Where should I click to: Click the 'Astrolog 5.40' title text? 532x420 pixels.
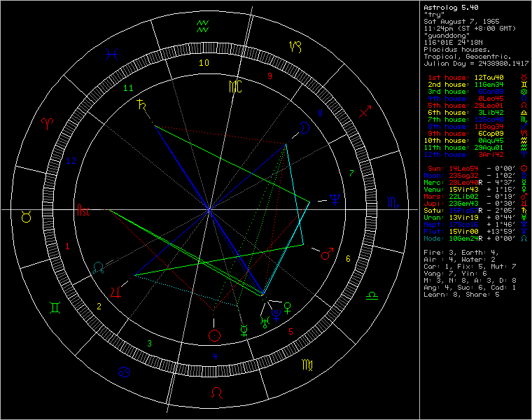pyautogui.click(x=451, y=8)
